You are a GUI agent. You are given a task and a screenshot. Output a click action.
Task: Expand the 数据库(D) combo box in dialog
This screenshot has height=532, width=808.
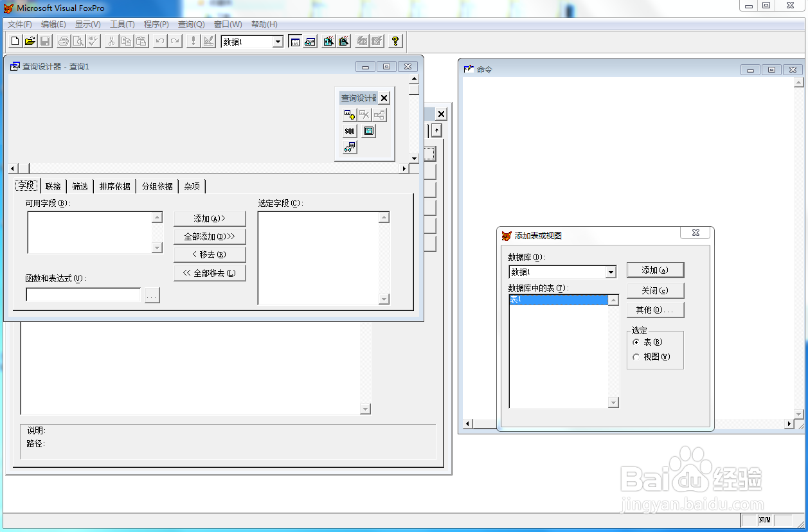611,272
